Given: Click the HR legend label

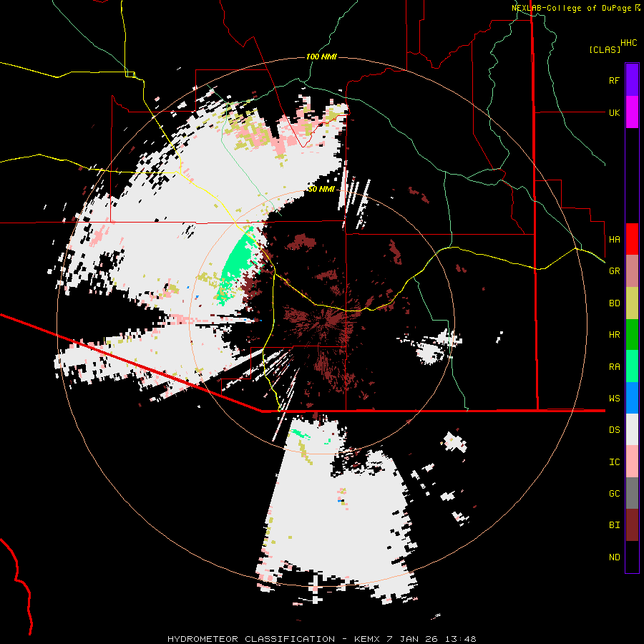Looking at the screenshot, I should click(614, 335).
